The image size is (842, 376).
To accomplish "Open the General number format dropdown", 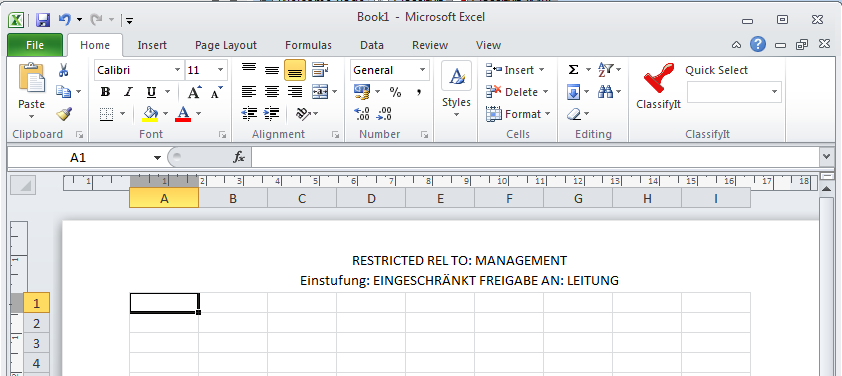I will [423, 70].
